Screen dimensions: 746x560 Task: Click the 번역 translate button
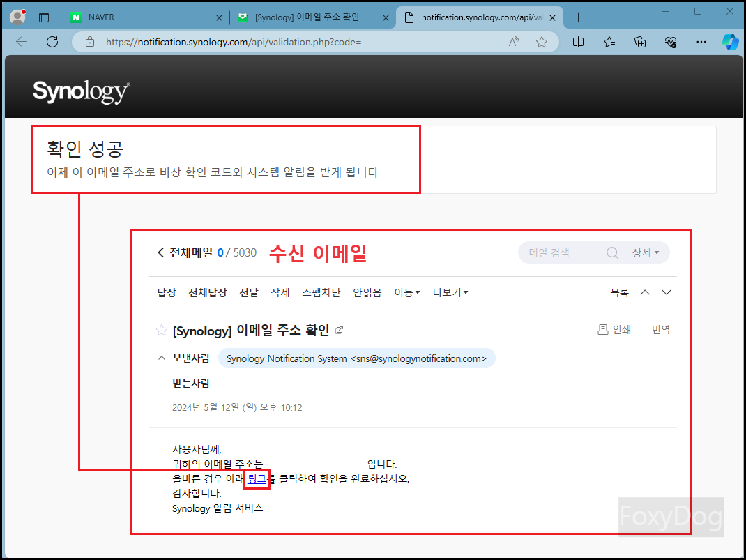[661, 329]
